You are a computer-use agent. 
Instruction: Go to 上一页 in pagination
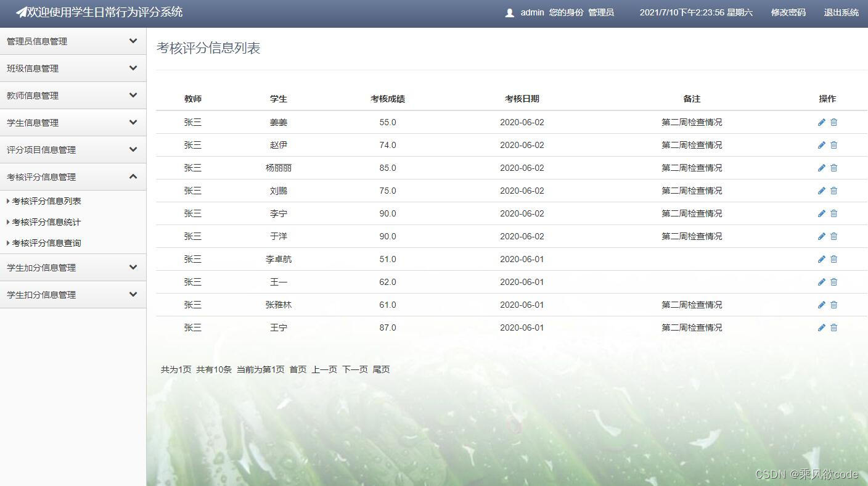coord(324,369)
